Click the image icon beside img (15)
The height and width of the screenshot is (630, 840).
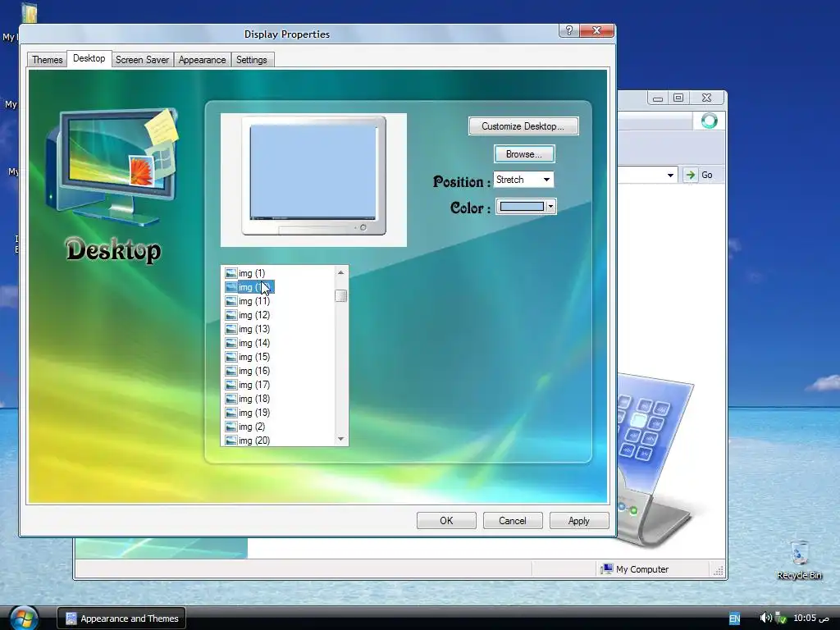(x=231, y=357)
